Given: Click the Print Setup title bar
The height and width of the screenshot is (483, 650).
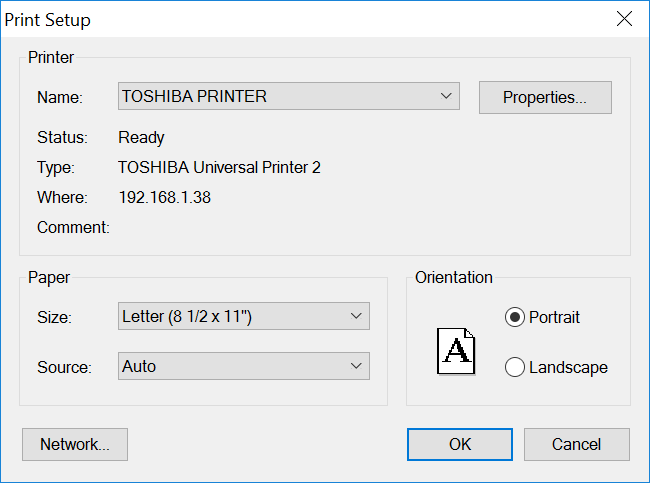Looking at the screenshot, I should click(305, 19).
